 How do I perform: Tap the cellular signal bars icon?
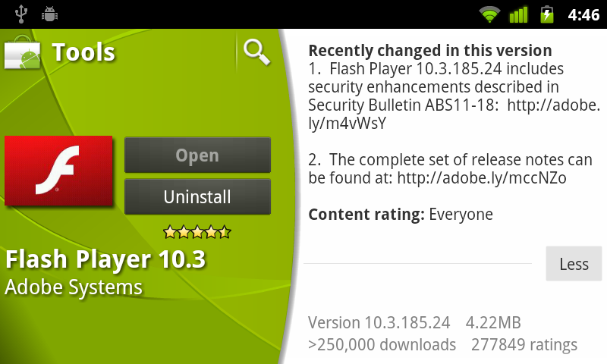click(518, 14)
